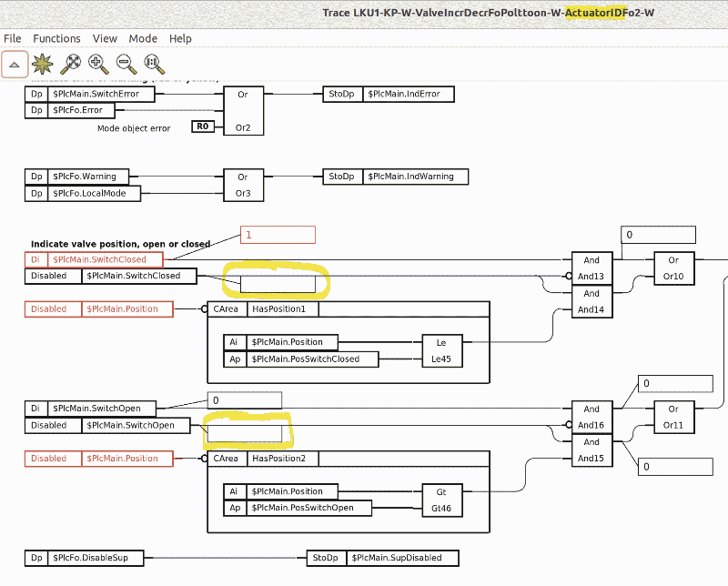Select the StoDp $PlcMain.IndWarning block

tap(395, 177)
